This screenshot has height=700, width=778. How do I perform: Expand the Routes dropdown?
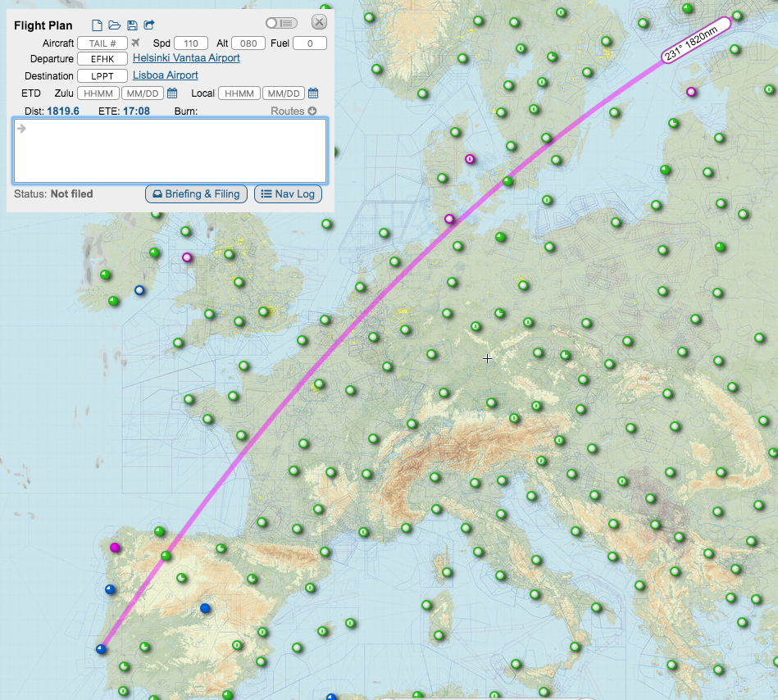(x=293, y=111)
